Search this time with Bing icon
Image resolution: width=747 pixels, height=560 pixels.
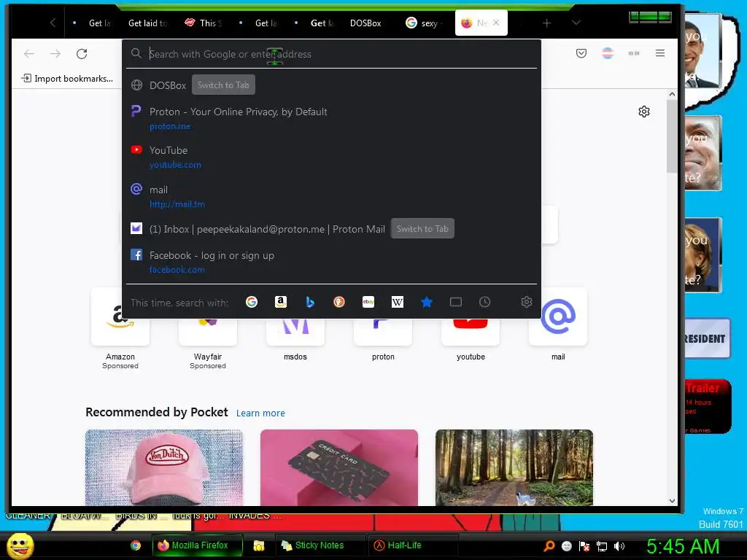point(310,302)
